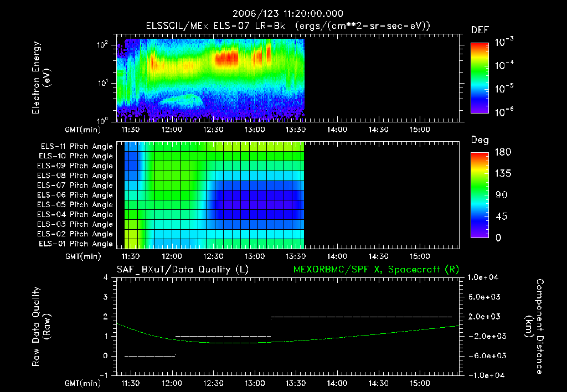This screenshot has width=567, height=392.
Task: Click the 135 value on Deg scale
Action: pos(503,174)
